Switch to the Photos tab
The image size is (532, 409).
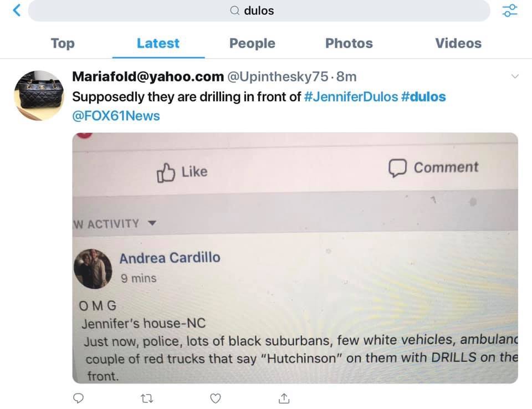pyautogui.click(x=349, y=43)
